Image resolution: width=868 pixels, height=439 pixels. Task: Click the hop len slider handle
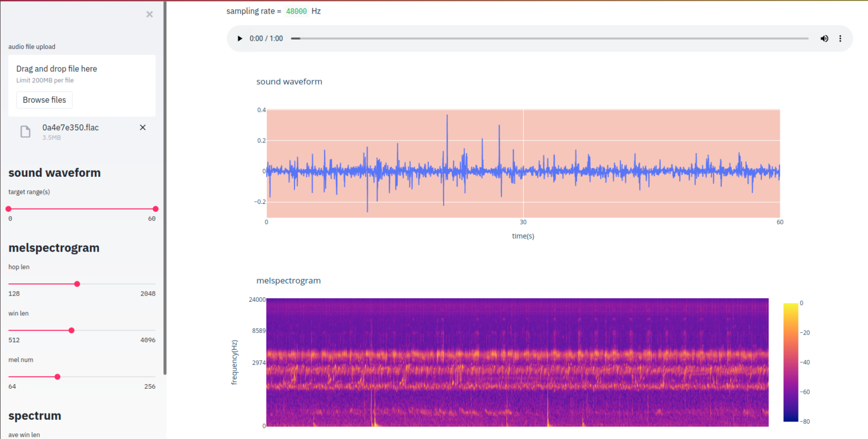pyautogui.click(x=77, y=284)
